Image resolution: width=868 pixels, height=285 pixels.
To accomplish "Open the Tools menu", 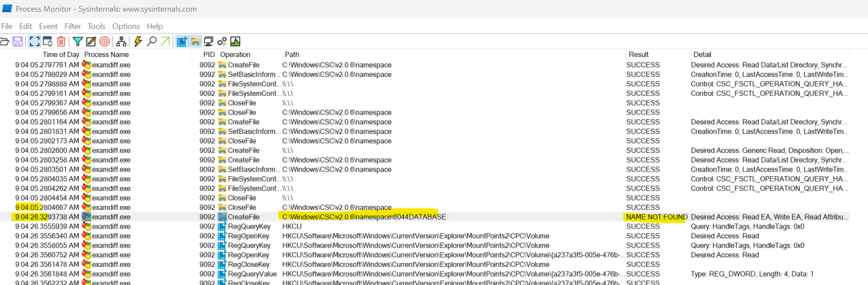I will tap(96, 26).
